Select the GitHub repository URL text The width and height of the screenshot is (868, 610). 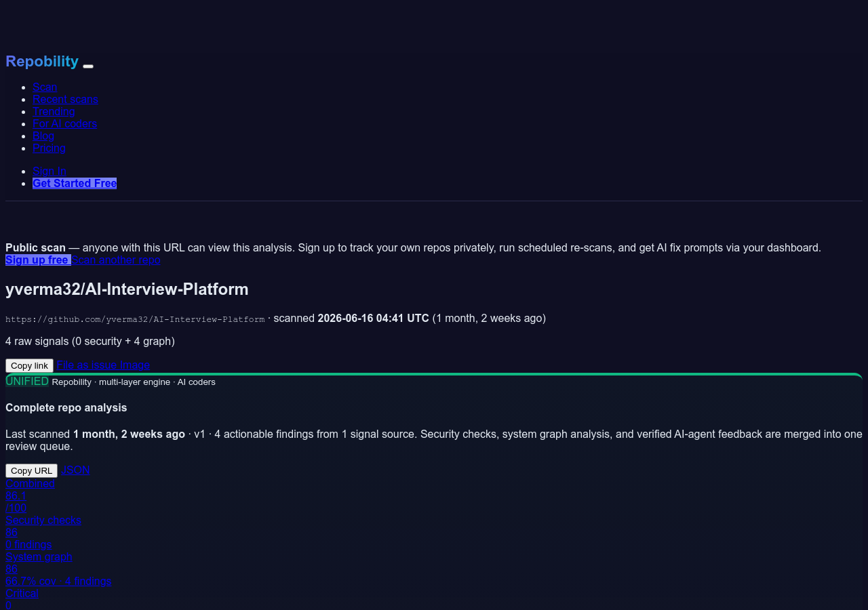pyautogui.click(x=135, y=319)
